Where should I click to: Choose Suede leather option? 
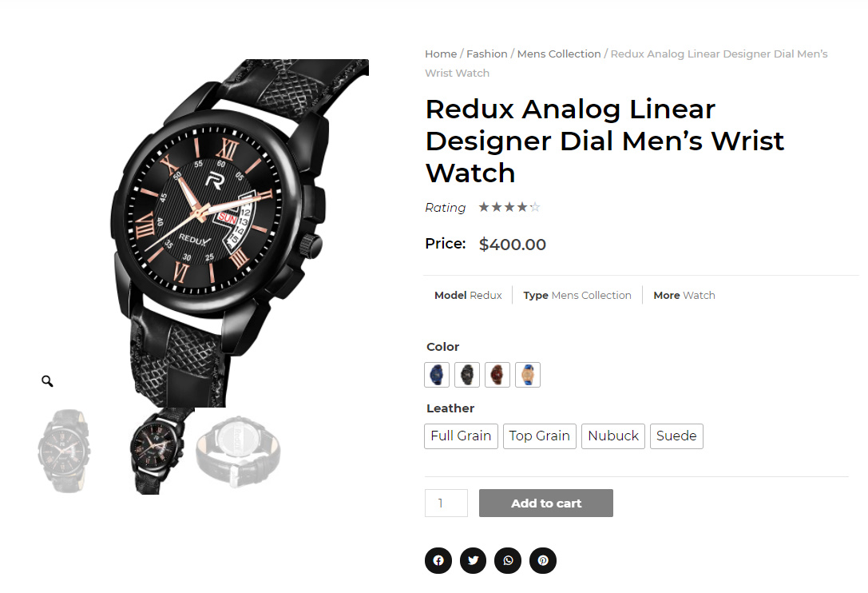pos(676,436)
